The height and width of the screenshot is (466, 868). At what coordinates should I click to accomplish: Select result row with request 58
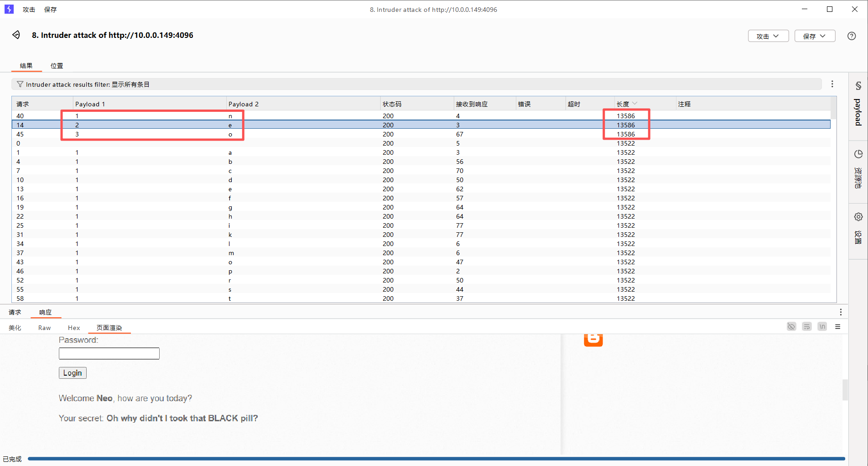(421, 298)
